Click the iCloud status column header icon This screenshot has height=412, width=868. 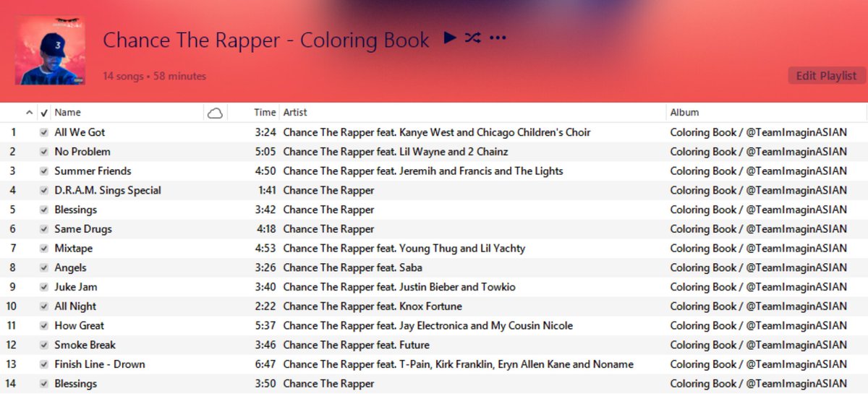coord(215,113)
